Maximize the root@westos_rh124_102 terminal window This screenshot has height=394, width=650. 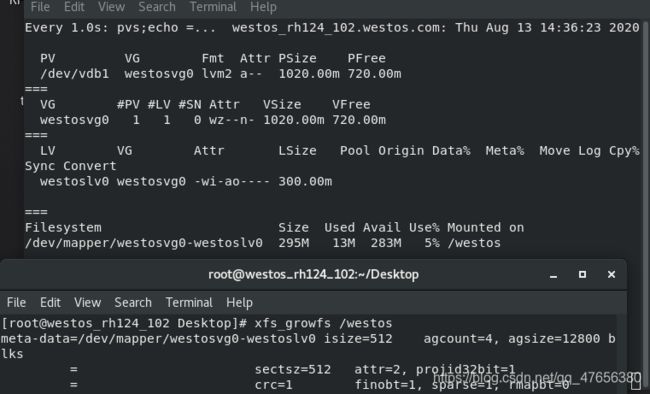click(x=582, y=275)
